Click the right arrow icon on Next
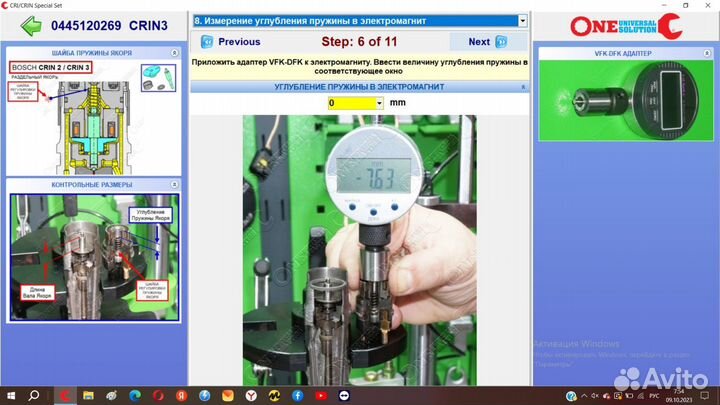The height and width of the screenshot is (405, 720). pyautogui.click(x=501, y=42)
